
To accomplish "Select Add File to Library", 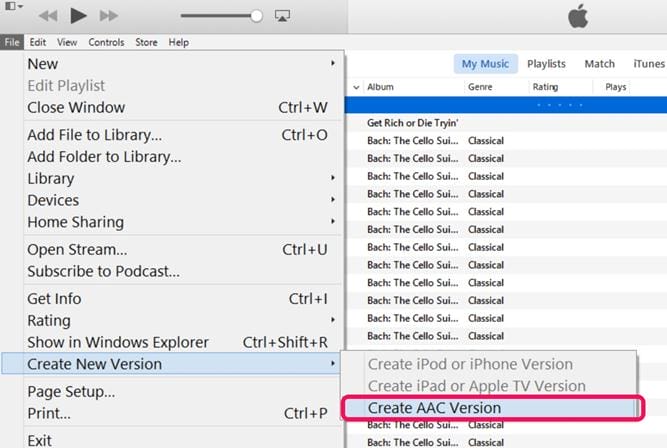I will tap(95, 135).
